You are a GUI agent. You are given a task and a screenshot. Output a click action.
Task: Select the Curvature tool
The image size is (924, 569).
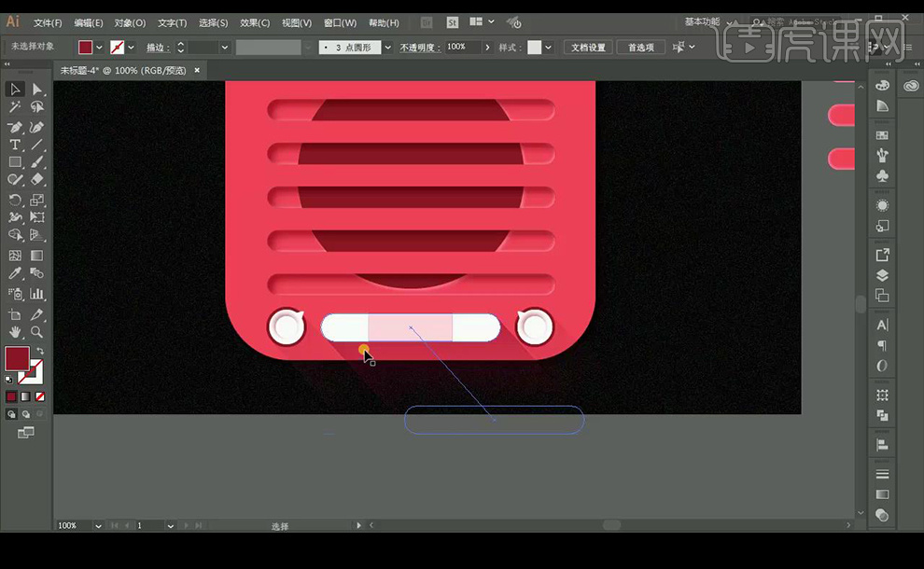click(37, 127)
